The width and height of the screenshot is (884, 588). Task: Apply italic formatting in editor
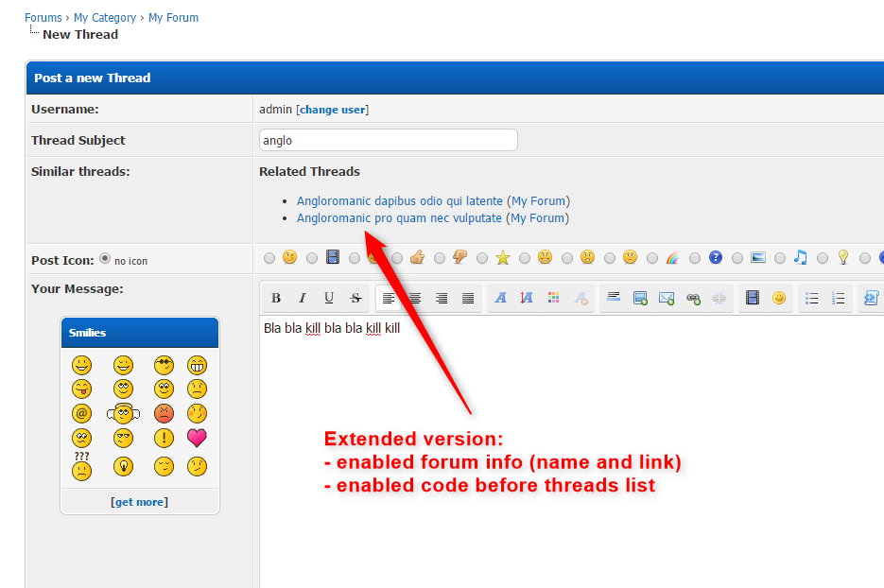pos(303,298)
